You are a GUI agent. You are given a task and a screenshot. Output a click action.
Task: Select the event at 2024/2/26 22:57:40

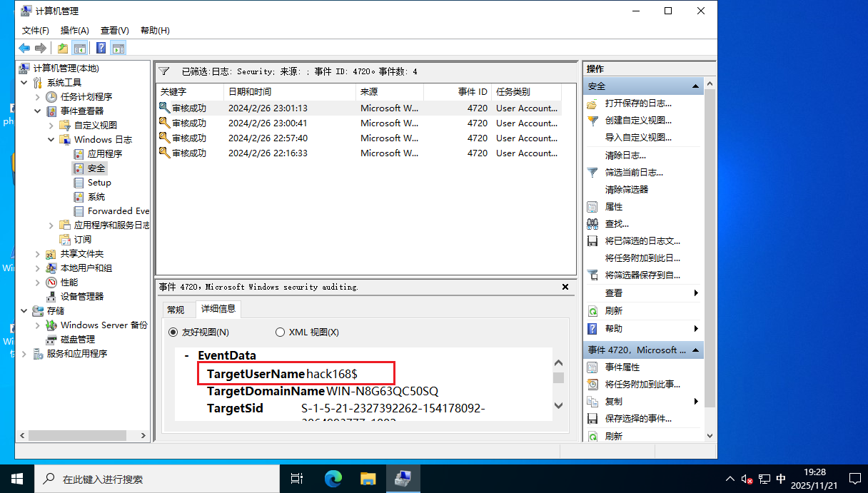coord(358,138)
